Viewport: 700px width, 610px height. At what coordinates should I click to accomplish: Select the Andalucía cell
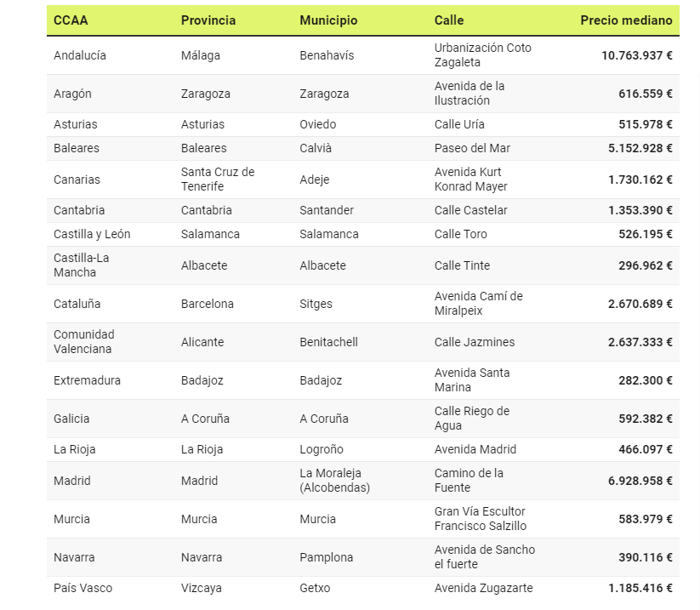tap(80, 55)
